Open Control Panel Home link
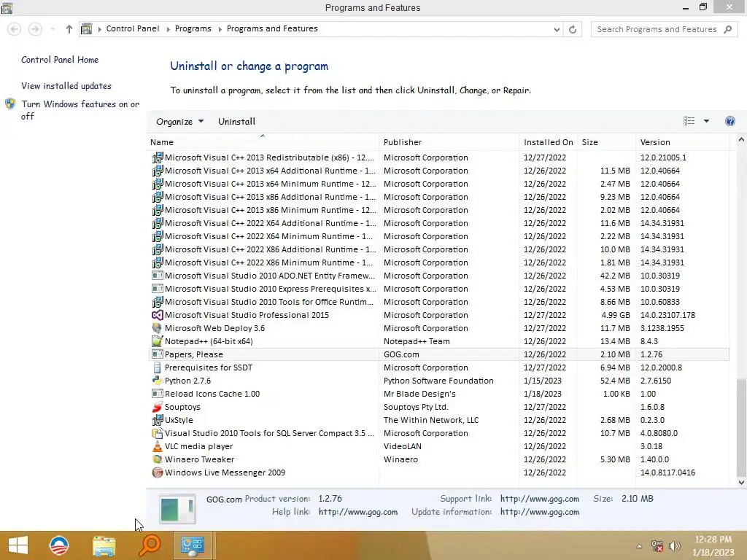 pos(60,60)
